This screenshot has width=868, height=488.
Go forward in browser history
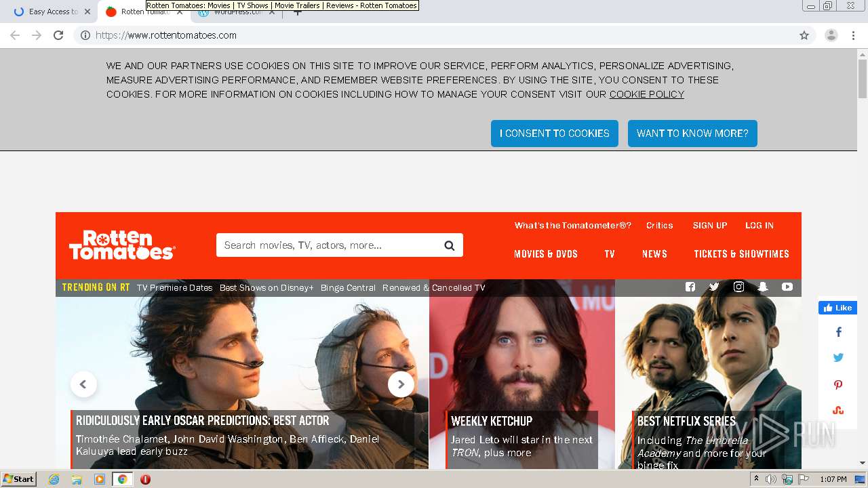pos(37,35)
